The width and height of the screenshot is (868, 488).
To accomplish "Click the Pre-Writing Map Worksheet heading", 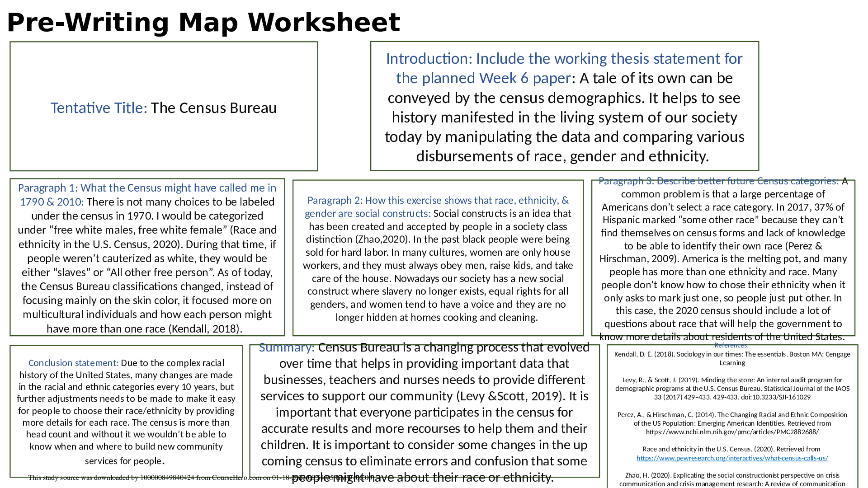I will click(203, 23).
